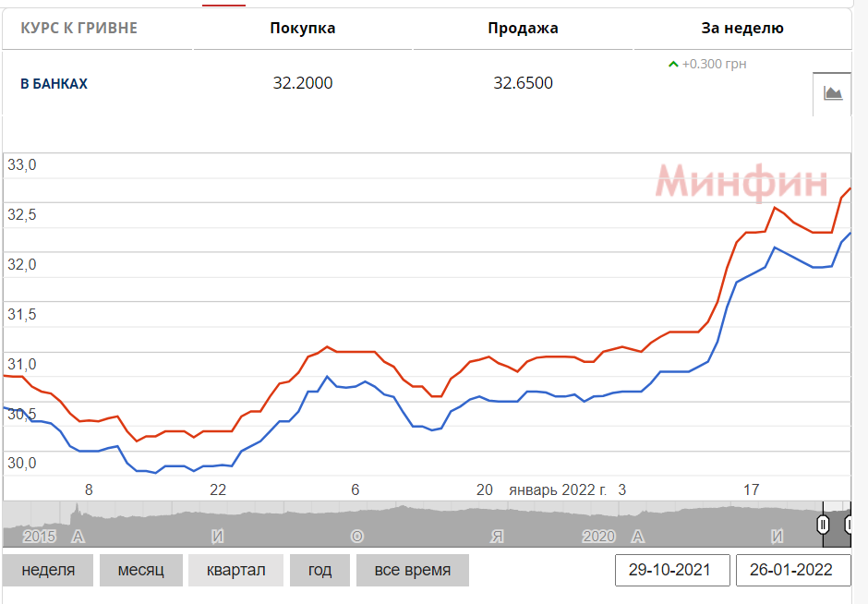Select the За неделю column header
This screenshot has height=604, width=868.
click(x=742, y=28)
